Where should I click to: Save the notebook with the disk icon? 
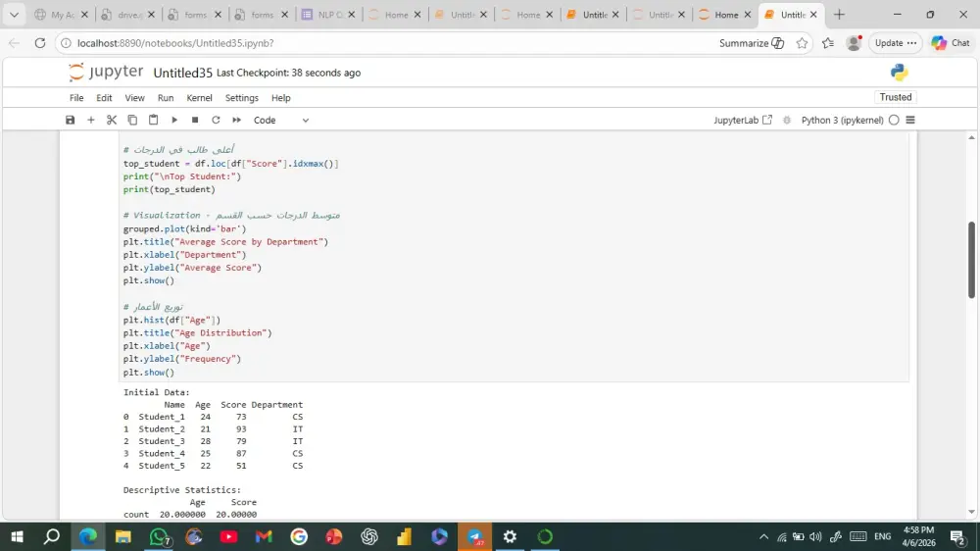pyautogui.click(x=70, y=120)
